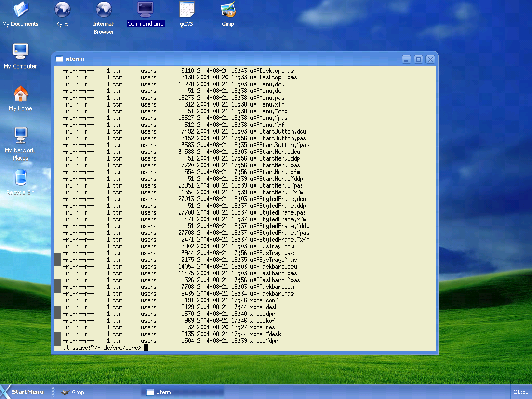Click the uXPTaskbar.pas filename

(272, 294)
